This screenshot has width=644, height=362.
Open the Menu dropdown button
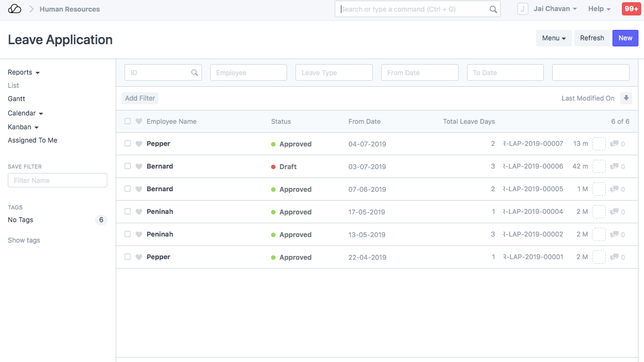pos(554,38)
